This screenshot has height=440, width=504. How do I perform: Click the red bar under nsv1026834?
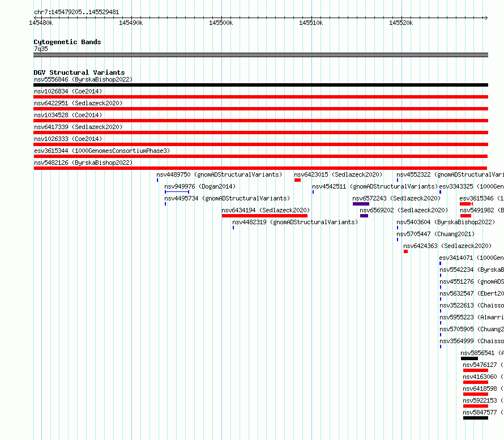(x=260, y=97)
